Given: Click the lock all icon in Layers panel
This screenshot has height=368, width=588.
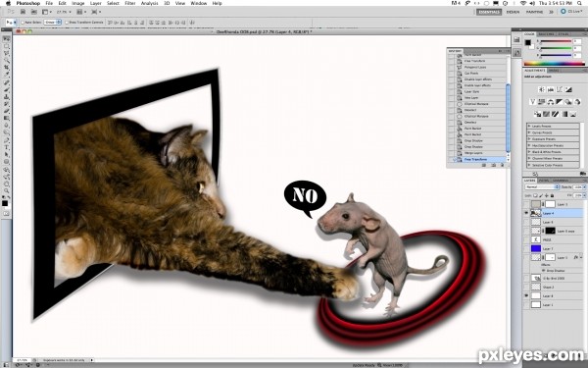Looking at the screenshot, I should (x=552, y=195).
